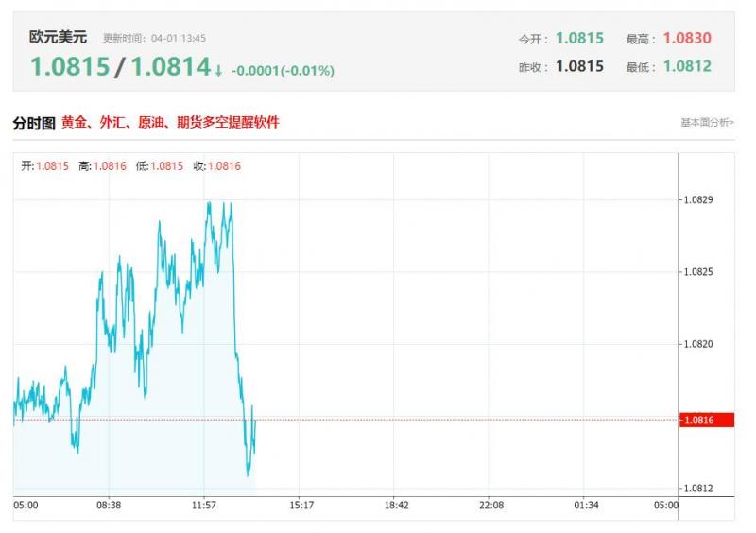This screenshot has height=533, width=756.
Task: Click the 1.0829 price axis label
Action: 697,200
